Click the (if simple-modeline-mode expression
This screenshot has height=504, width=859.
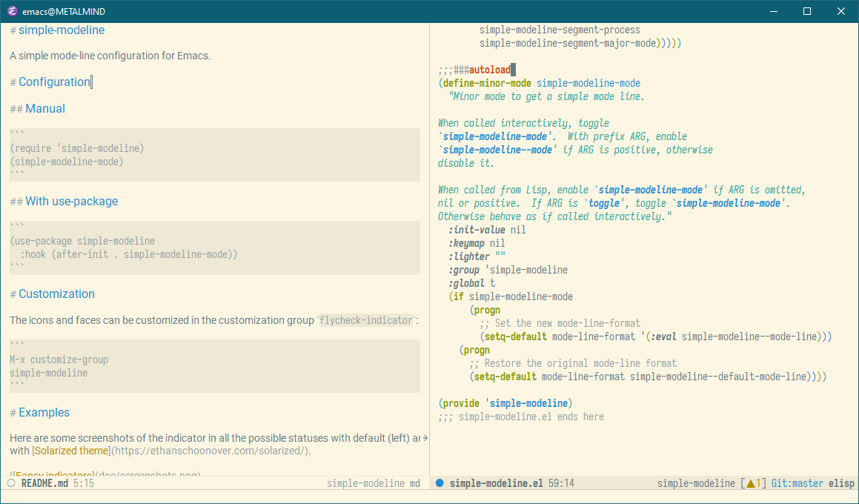pos(511,296)
